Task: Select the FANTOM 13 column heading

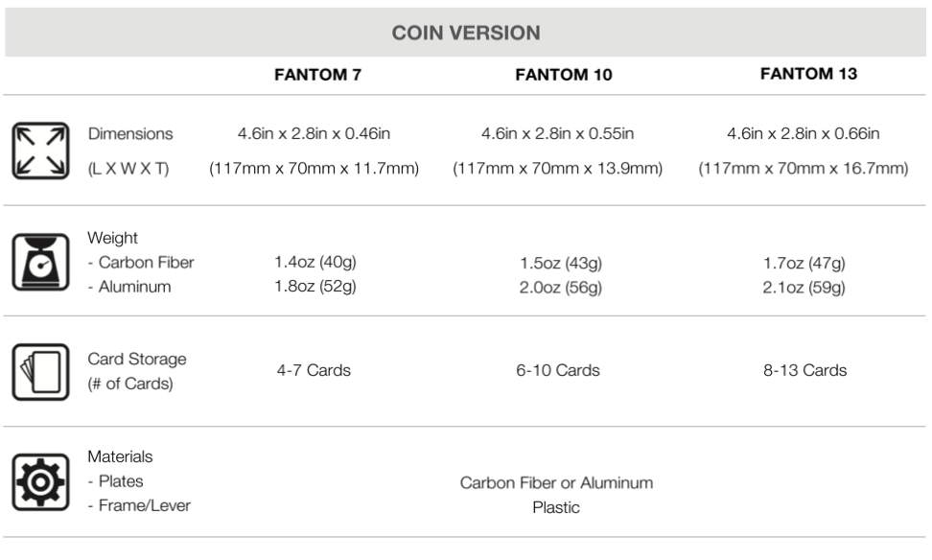Action: click(x=808, y=74)
